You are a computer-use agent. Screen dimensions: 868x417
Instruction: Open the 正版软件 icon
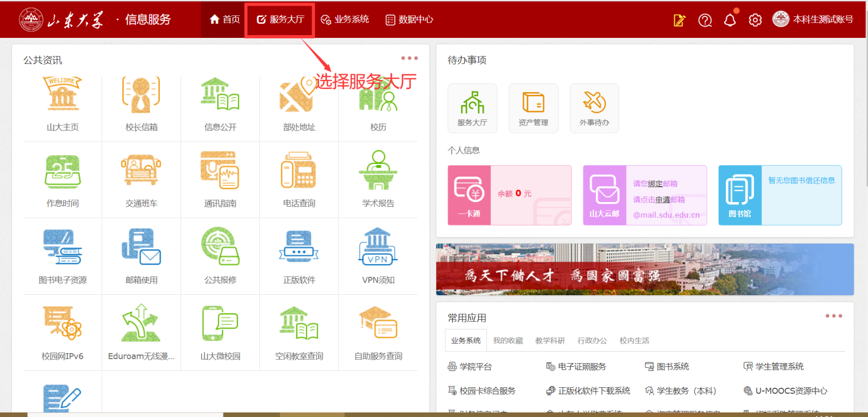tap(299, 247)
